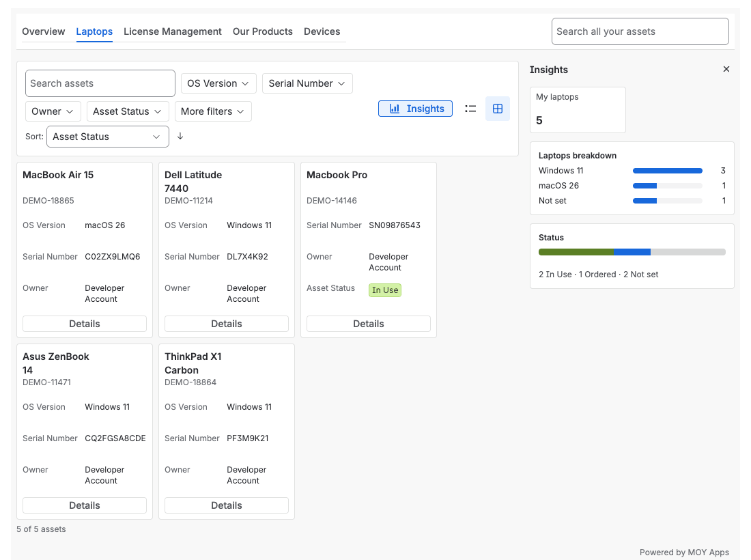The image size is (751, 560).
Task: Focus the Search all your assets field
Action: click(x=640, y=31)
